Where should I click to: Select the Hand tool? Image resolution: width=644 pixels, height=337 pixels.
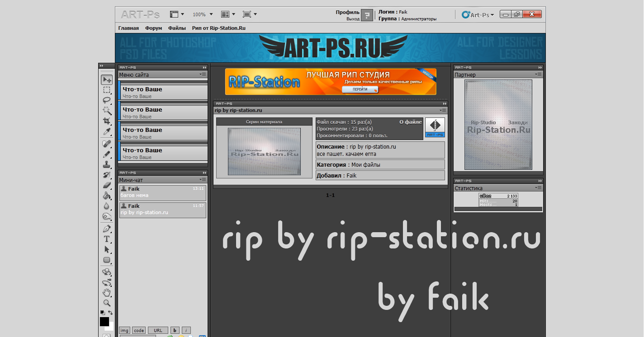[107, 293]
